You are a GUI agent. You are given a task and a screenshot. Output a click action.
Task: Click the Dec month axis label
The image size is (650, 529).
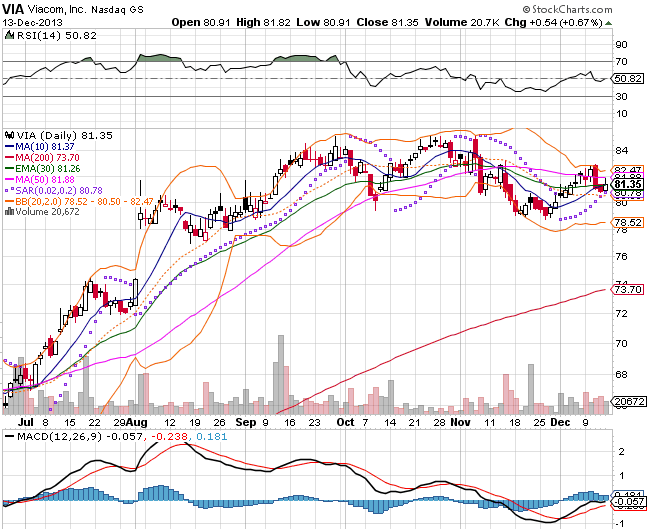pos(560,422)
